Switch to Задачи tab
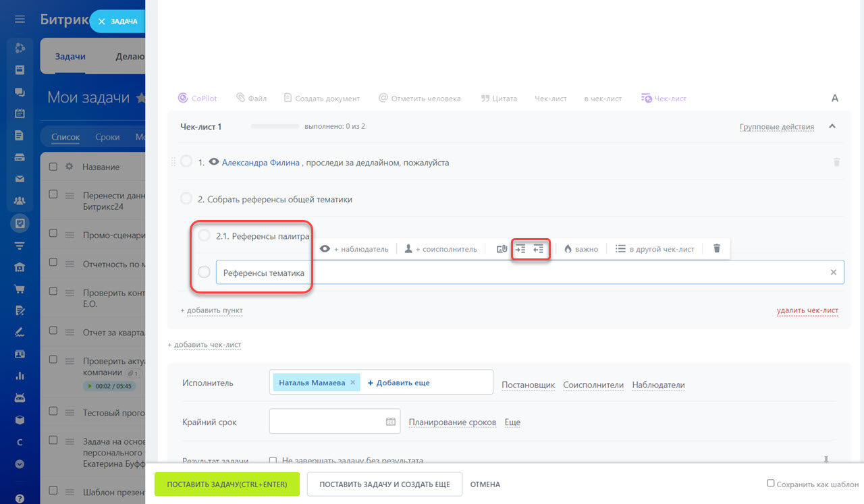This screenshot has height=504, width=864. 70,57
